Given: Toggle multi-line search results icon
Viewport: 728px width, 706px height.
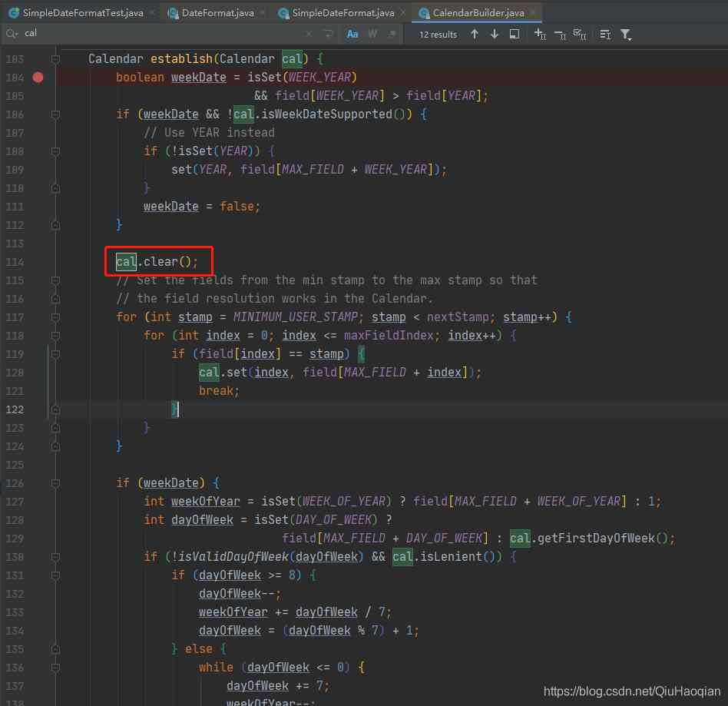Looking at the screenshot, I should tap(605, 35).
